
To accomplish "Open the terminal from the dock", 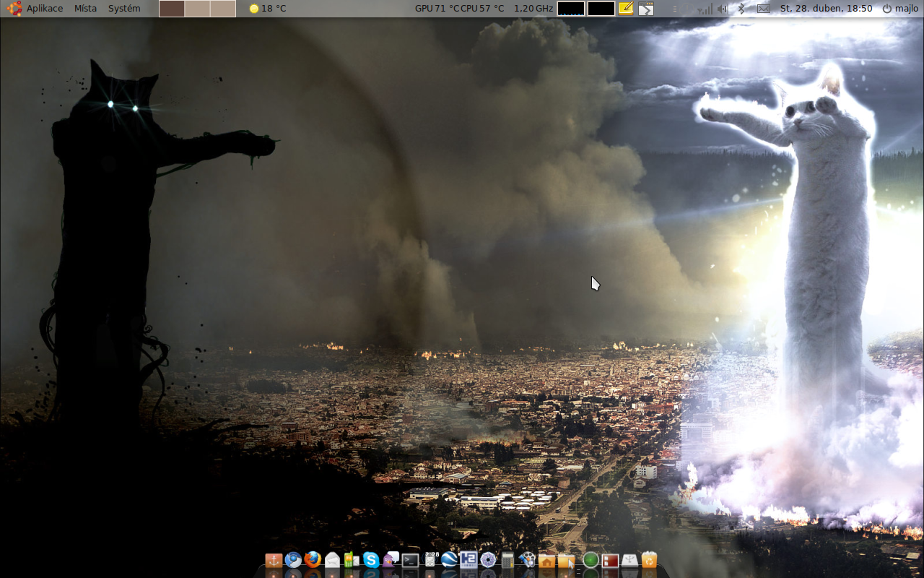I will 411,560.
